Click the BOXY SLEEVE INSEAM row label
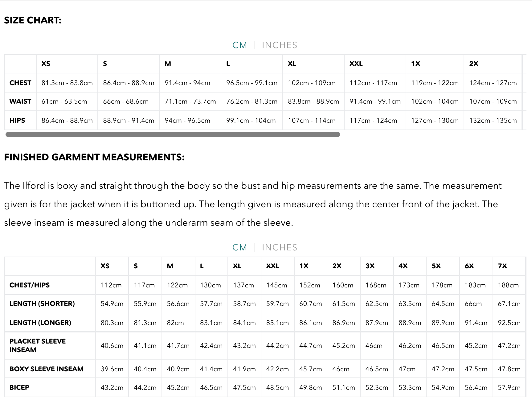532x412 pixels. pos(47,369)
